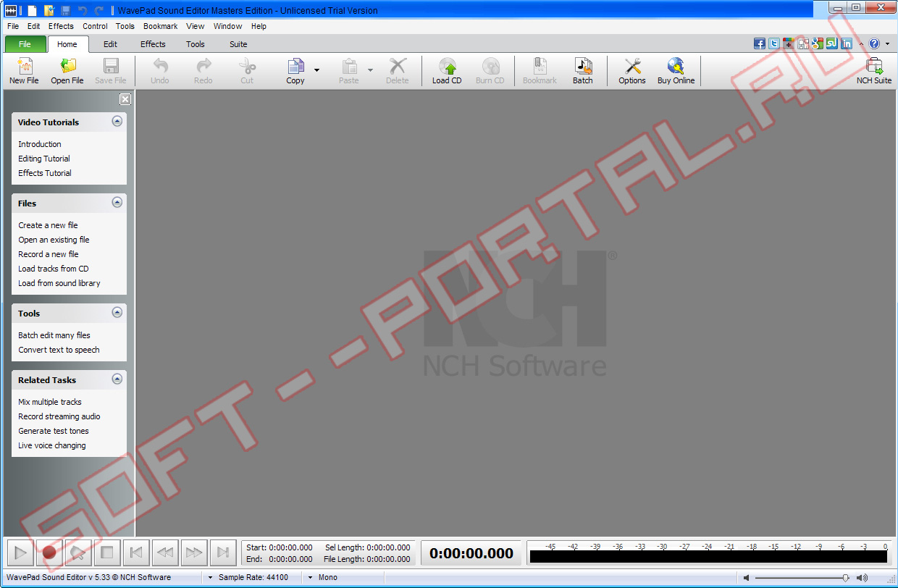Open the Help dropdown arrow beside question mark

pos(887,43)
